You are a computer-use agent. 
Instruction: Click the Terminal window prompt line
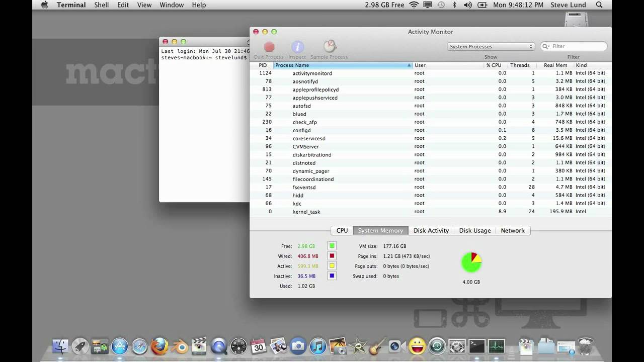204,58
